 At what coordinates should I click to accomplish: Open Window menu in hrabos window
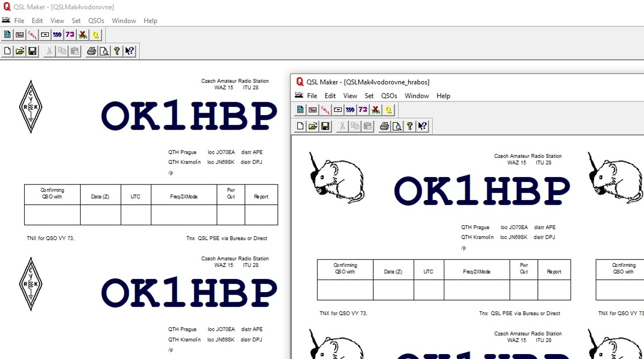(x=417, y=96)
